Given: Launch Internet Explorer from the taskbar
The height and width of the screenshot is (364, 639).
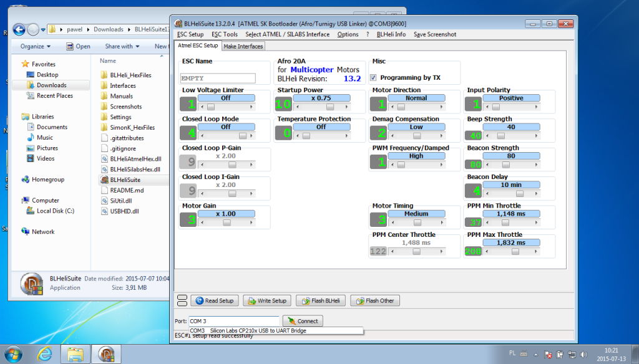Looking at the screenshot, I should [44, 355].
